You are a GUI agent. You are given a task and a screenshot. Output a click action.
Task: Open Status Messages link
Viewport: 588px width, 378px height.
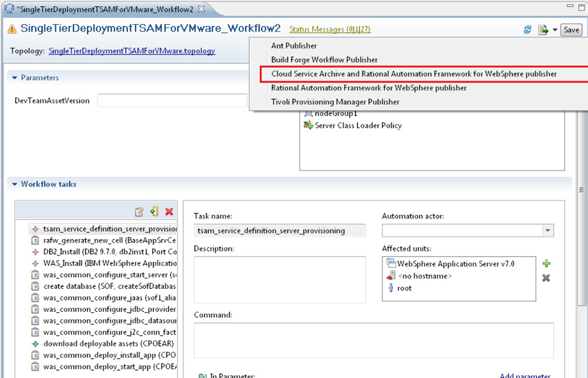click(330, 29)
